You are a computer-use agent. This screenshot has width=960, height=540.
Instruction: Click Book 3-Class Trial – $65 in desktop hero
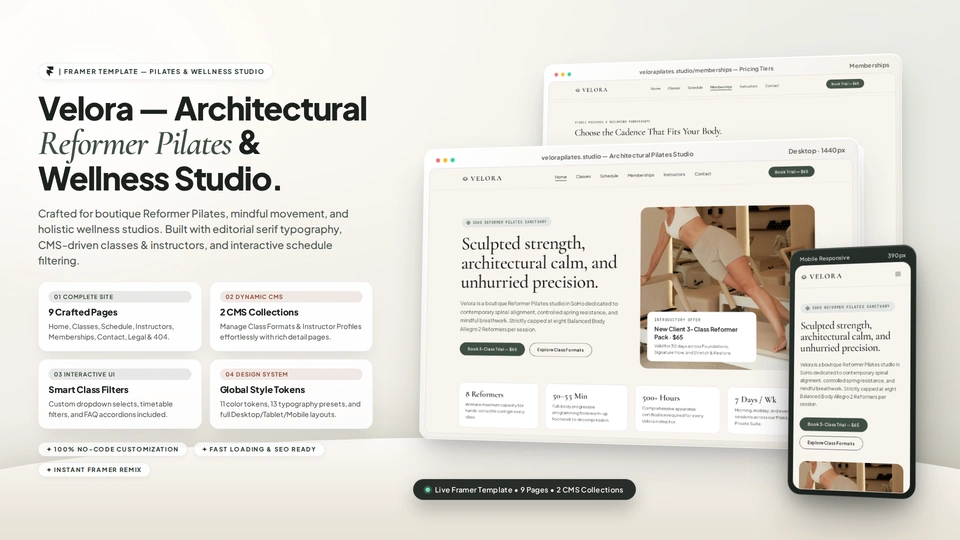pos(492,350)
